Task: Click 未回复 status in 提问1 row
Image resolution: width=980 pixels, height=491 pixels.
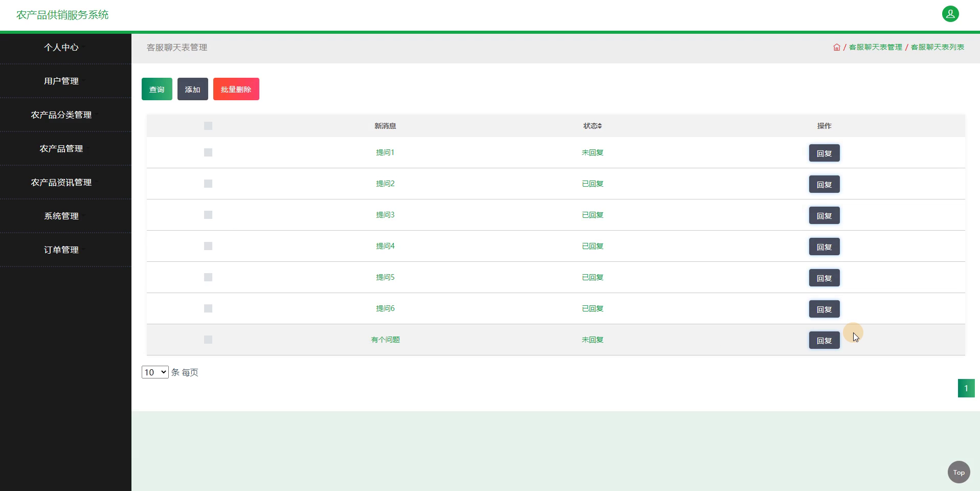Action: 593,152
